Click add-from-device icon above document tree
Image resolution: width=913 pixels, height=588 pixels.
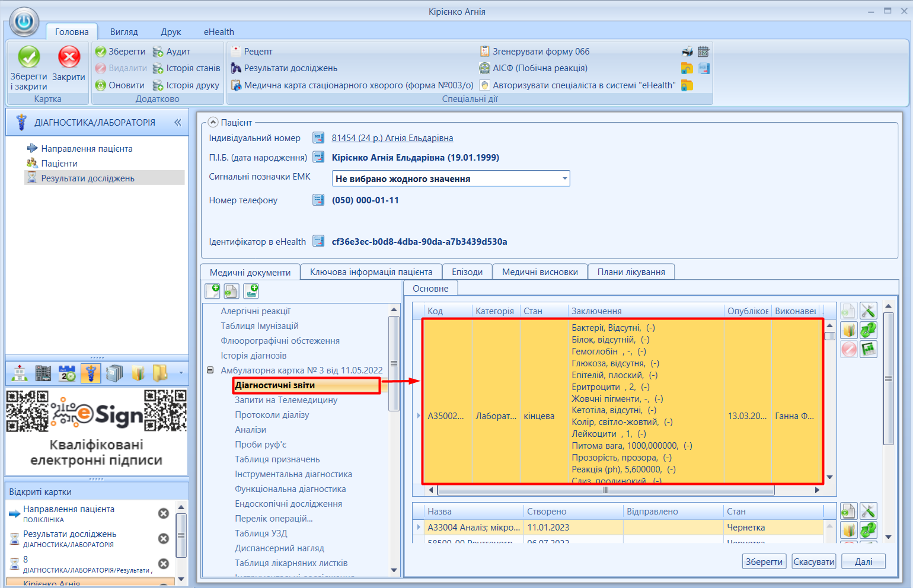pos(251,290)
